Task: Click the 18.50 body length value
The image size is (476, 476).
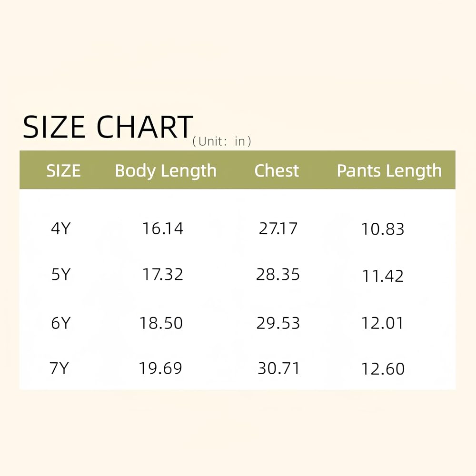Action: [161, 323]
